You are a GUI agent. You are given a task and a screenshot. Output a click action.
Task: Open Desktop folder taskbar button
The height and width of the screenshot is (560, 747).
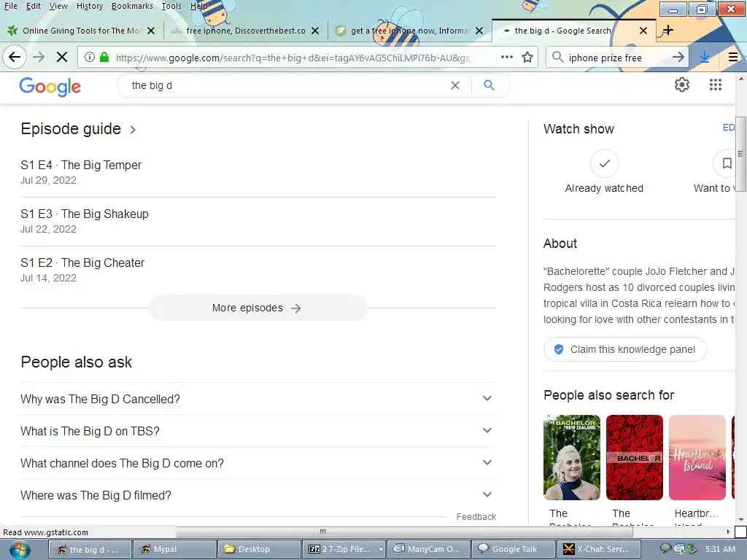click(x=258, y=549)
